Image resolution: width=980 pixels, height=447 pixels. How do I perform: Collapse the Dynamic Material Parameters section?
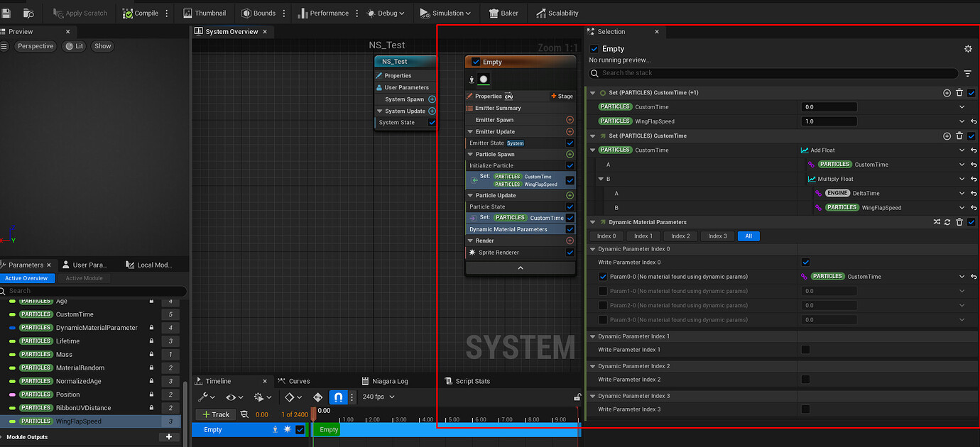pos(593,221)
